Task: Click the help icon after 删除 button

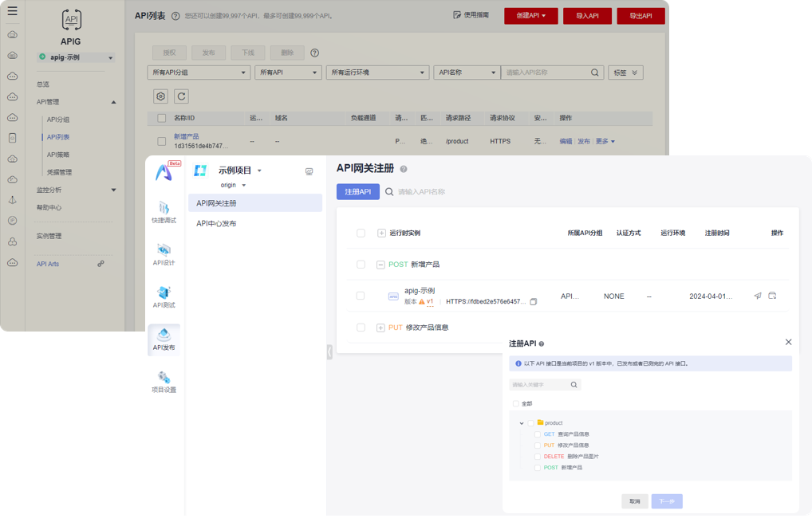Action: pyautogui.click(x=314, y=53)
